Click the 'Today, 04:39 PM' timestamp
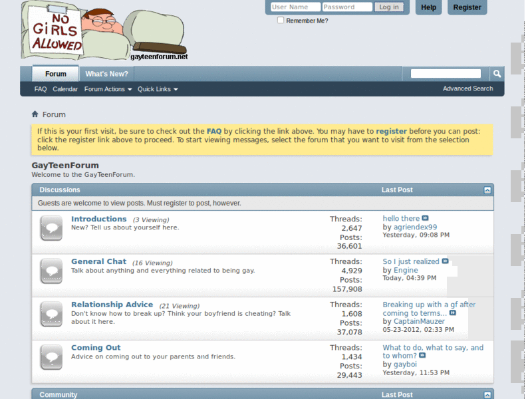This screenshot has width=532, height=399. (x=410, y=278)
